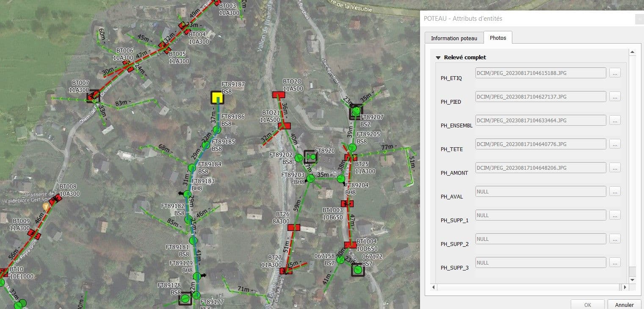Viewport: 644px width, 309px height.
Task: Click the PH_SUPP_1 NULL field
Action: click(x=541, y=215)
